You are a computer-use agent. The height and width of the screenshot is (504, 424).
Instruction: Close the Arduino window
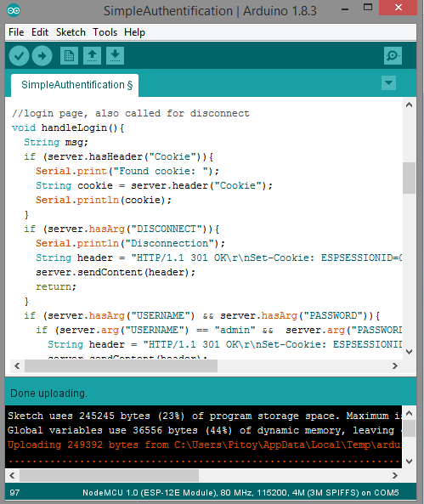pos(398,8)
